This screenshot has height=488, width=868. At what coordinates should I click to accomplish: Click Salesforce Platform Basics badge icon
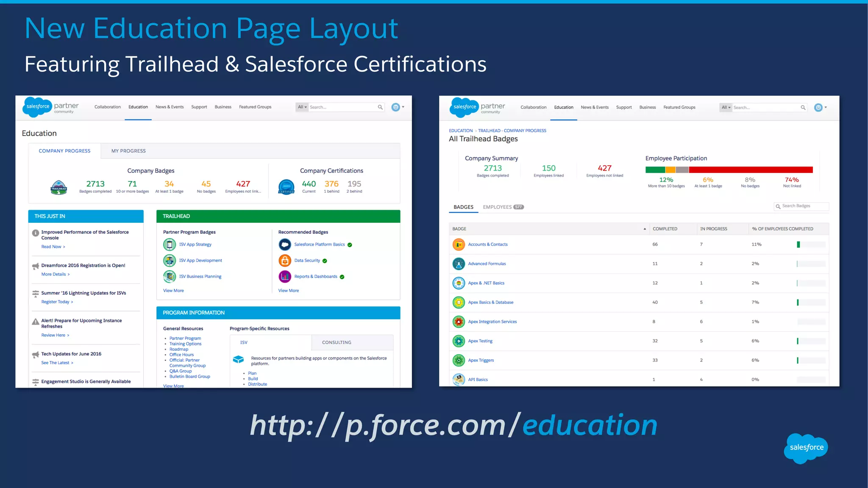(285, 244)
